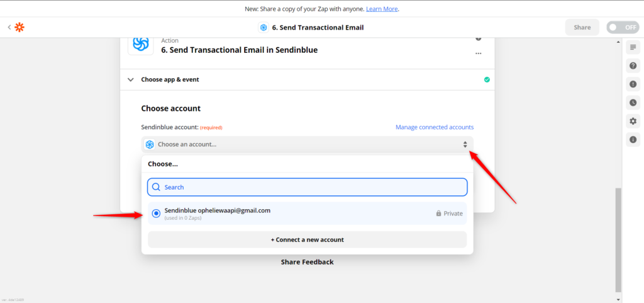Open the Zapier home logo

[x=19, y=28]
